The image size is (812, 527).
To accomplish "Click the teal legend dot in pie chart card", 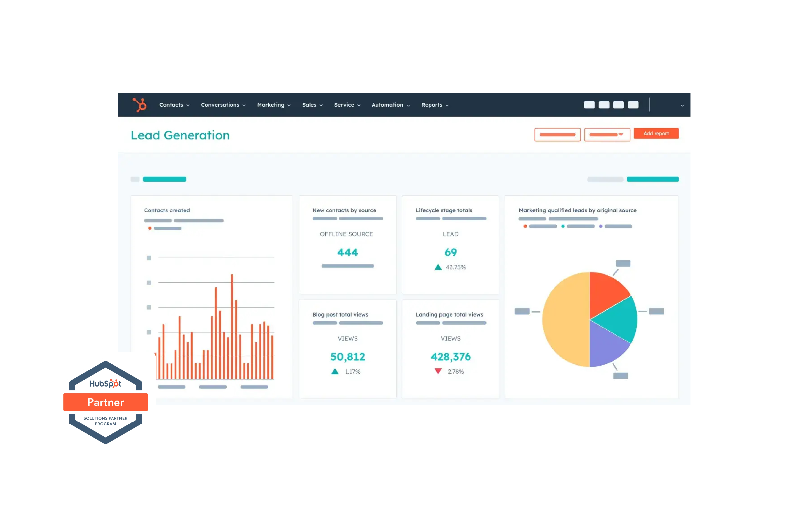I will 563,226.
